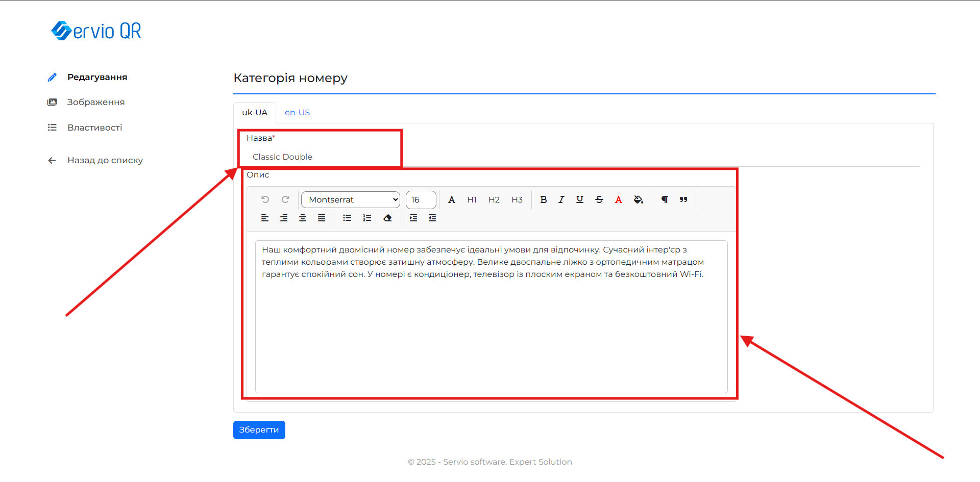Apply italic formatting

[561, 199]
